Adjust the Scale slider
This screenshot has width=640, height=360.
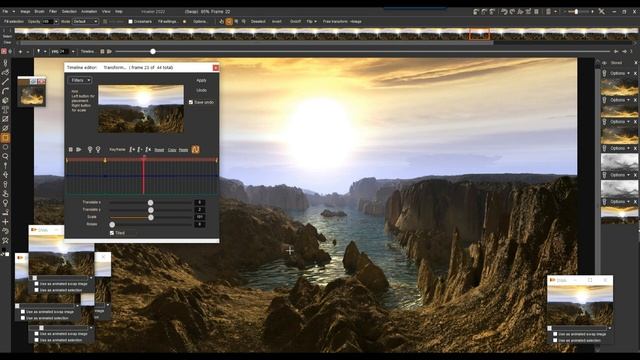(150, 217)
